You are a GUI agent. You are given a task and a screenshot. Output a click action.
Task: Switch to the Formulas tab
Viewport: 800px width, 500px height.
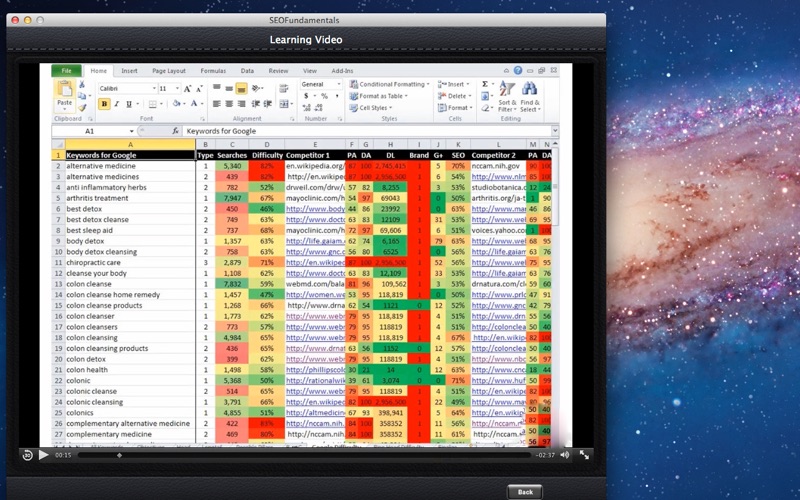213,71
